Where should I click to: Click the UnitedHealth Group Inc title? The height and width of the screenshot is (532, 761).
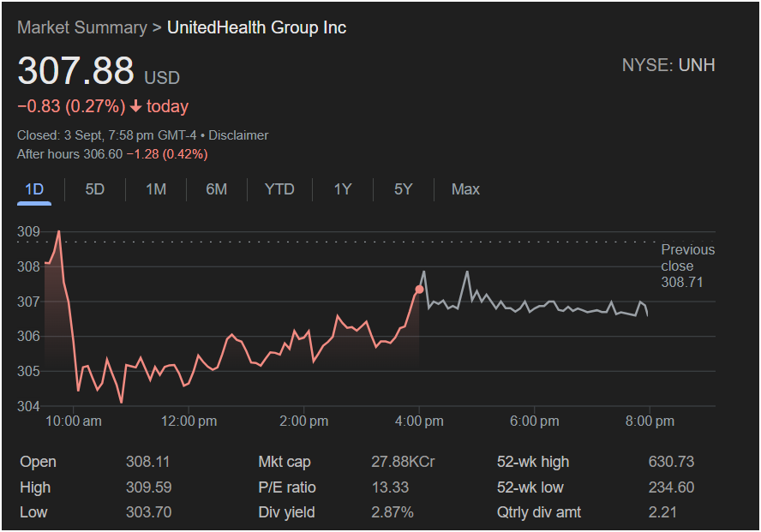[257, 27]
